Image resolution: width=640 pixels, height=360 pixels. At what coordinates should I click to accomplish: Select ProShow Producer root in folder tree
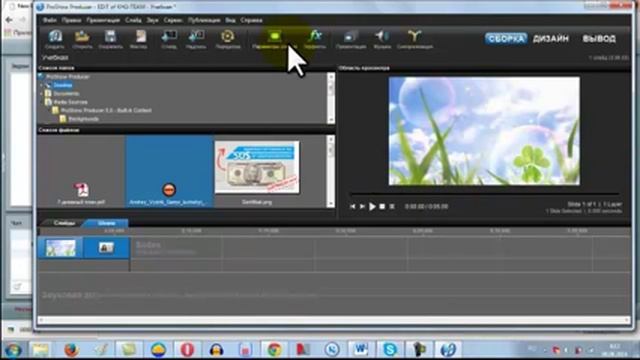[x=67, y=77]
